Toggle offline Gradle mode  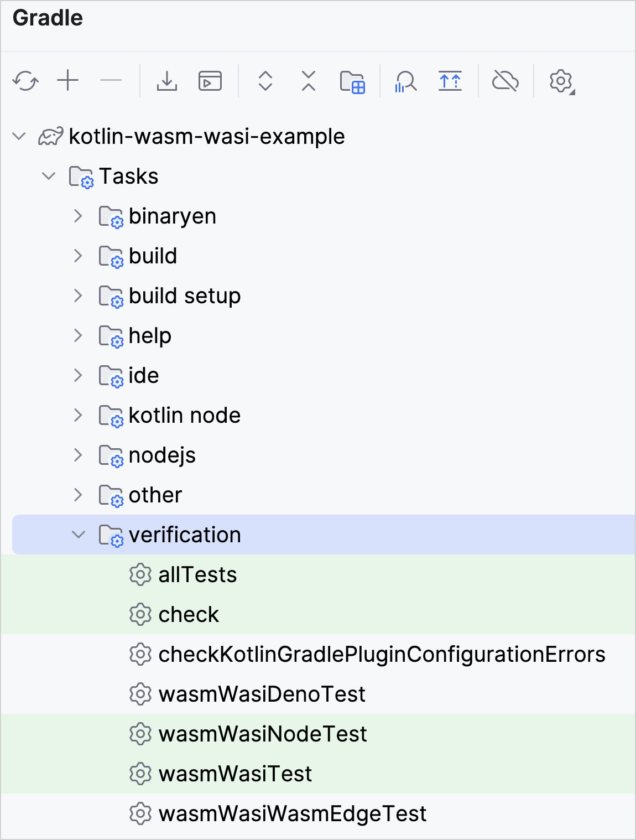pos(505,81)
